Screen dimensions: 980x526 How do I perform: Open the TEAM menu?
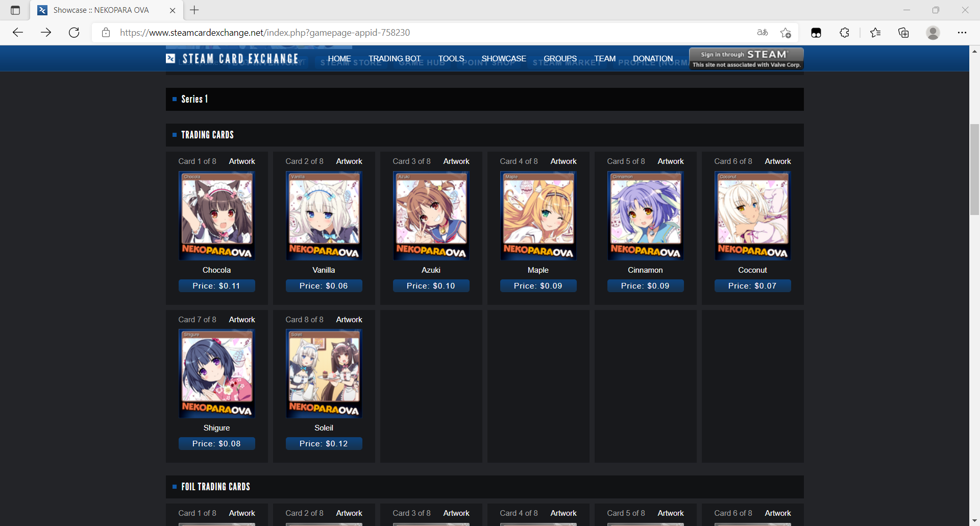click(x=605, y=59)
